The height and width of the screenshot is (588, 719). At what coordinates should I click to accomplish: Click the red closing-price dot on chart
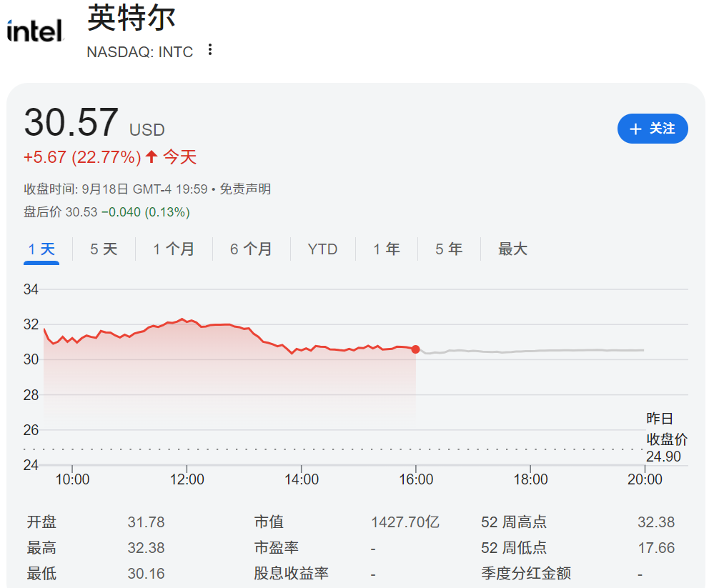click(415, 349)
